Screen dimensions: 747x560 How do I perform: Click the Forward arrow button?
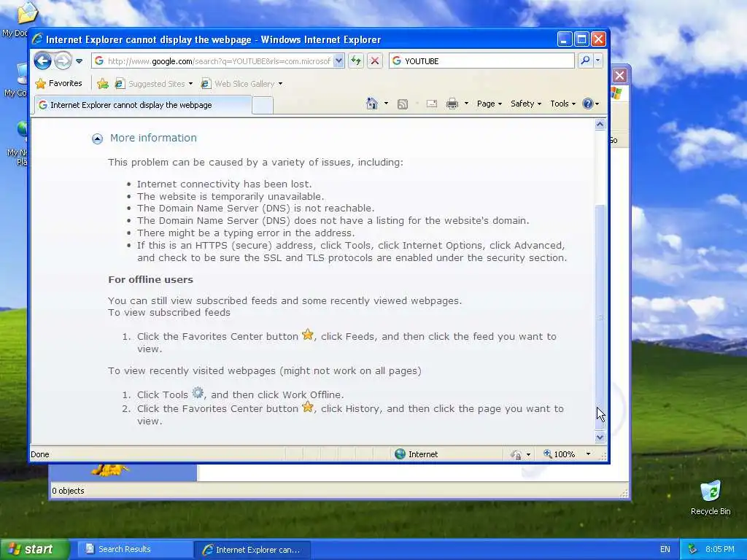coord(63,61)
